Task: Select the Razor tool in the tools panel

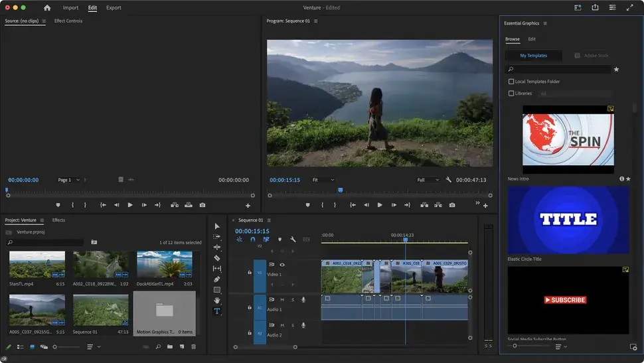Action: click(217, 257)
